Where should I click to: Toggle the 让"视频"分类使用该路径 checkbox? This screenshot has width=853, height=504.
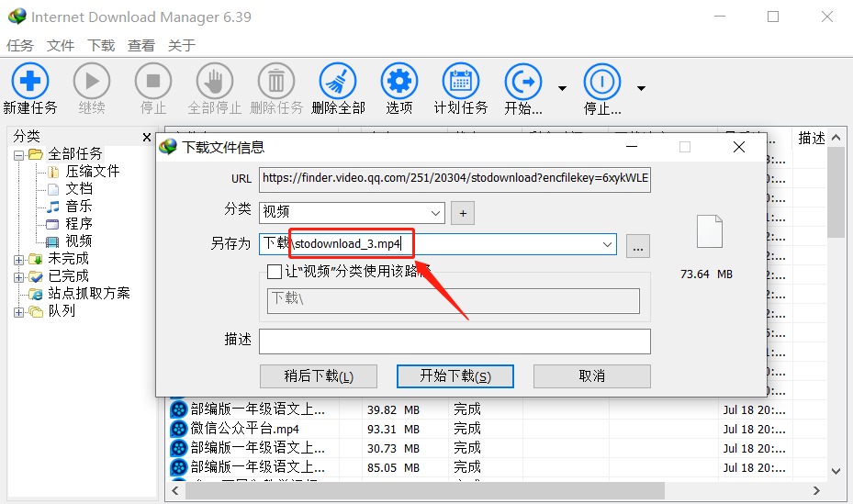click(275, 272)
